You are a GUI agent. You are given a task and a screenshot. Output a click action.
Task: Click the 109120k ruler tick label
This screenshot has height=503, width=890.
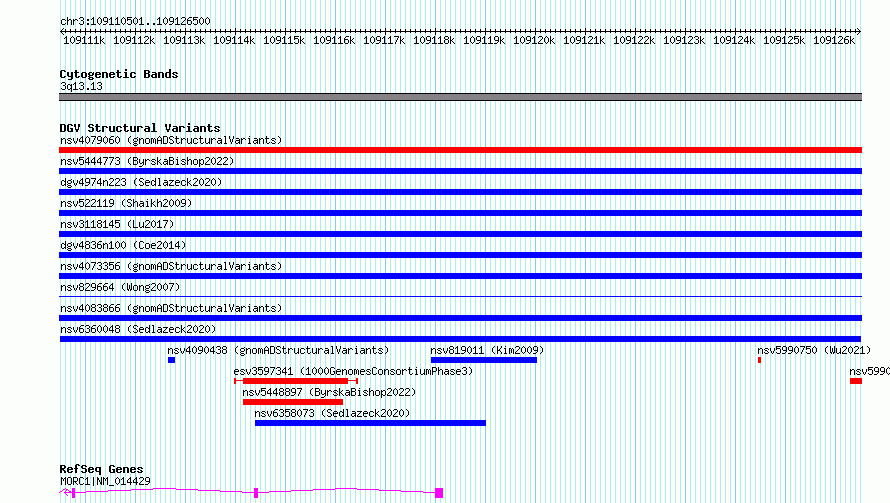pos(534,40)
